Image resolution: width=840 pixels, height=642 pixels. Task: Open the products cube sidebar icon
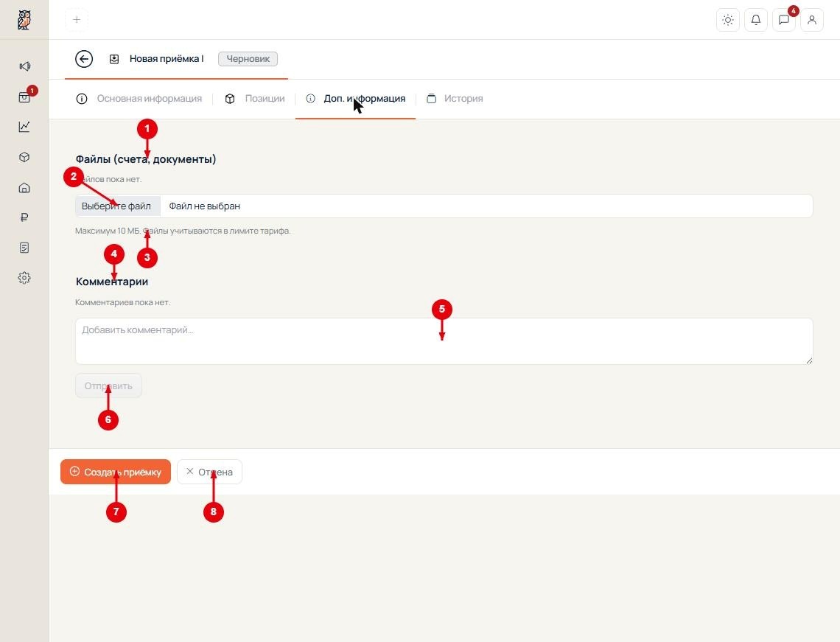pos(24,157)
